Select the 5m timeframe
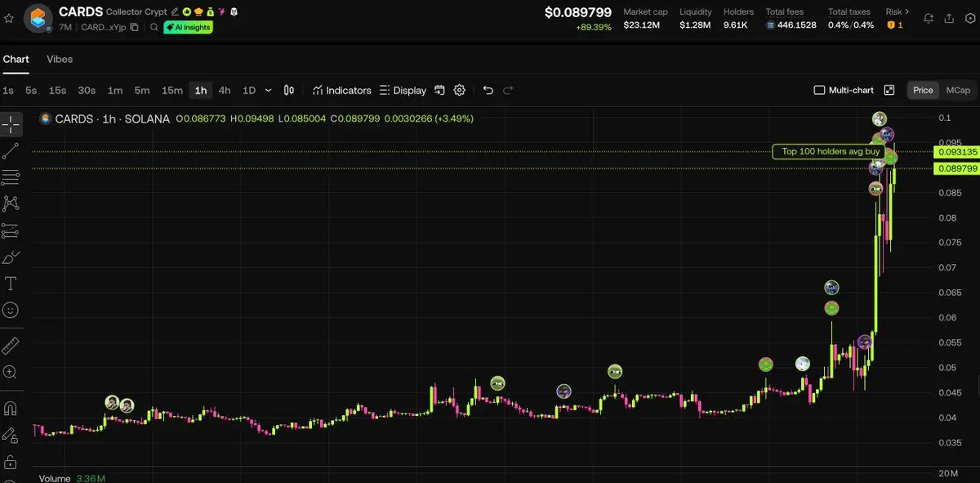The image size is (980, 483). coord(142,90)
